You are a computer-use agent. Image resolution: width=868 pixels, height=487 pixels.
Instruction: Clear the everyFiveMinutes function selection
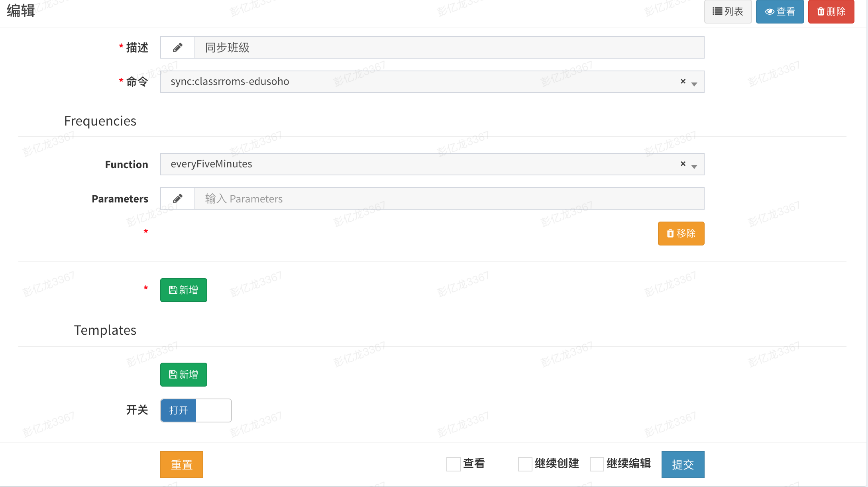(683, 164)
